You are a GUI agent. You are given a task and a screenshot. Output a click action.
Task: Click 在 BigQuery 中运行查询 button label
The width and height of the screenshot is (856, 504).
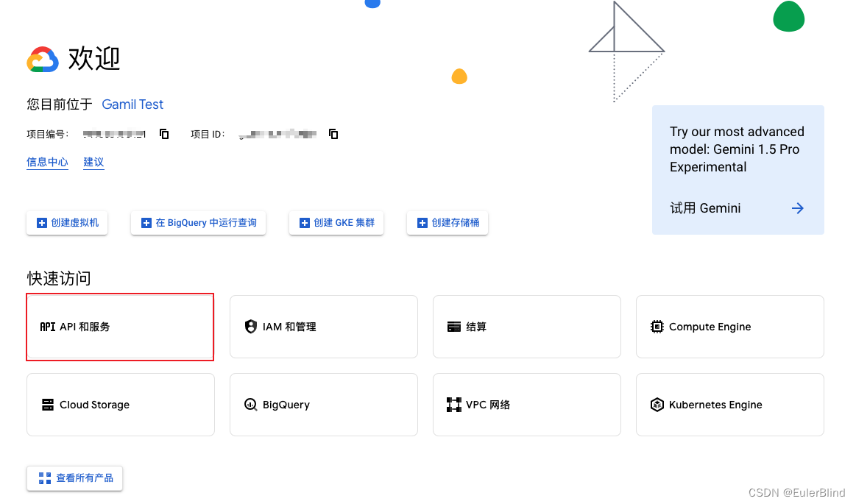point(206,223)
